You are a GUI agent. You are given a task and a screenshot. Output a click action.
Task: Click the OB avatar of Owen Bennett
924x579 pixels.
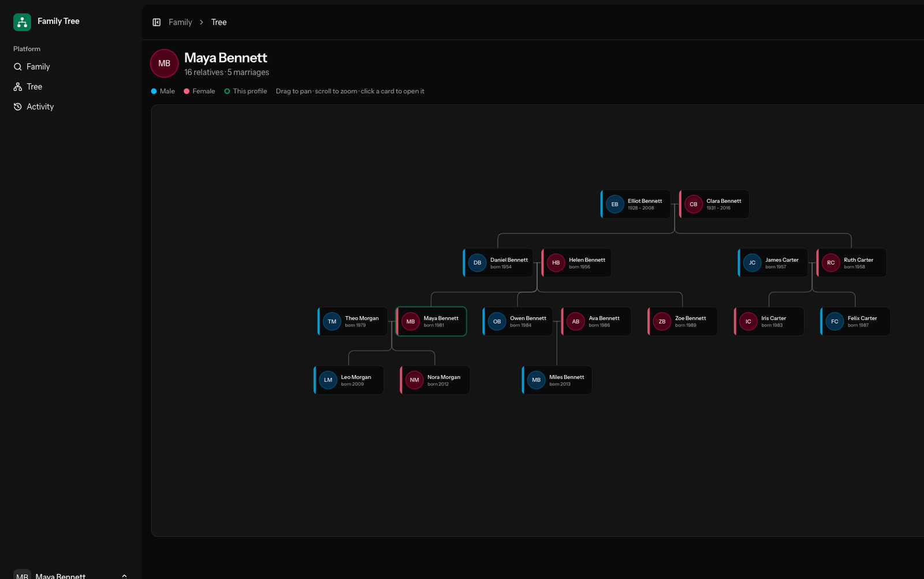click(497, 321)
